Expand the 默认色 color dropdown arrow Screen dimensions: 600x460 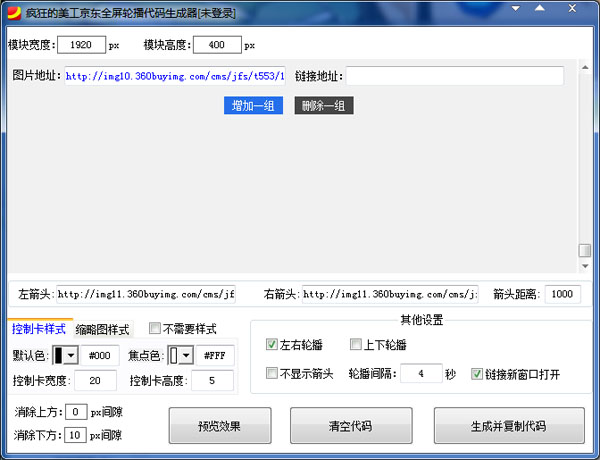(x=71, y=356)
